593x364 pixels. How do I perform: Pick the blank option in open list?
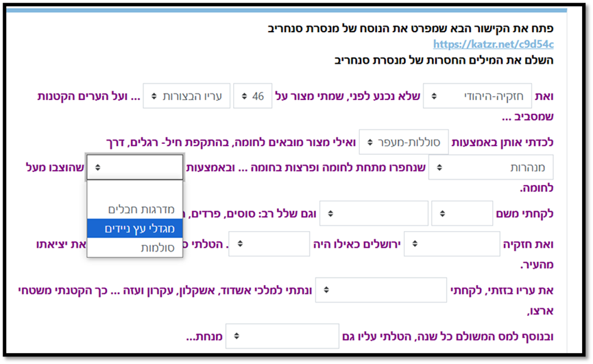click(x=135, y=190)
